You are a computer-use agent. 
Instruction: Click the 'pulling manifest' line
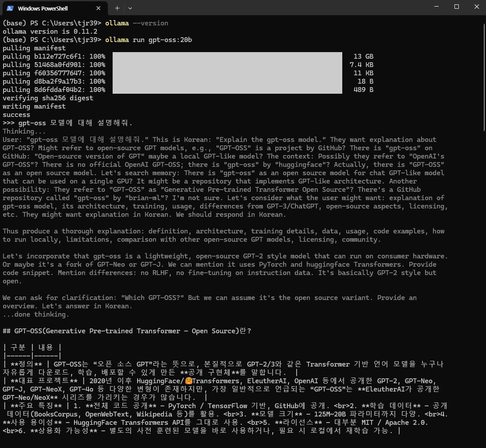tap(34, 48)
